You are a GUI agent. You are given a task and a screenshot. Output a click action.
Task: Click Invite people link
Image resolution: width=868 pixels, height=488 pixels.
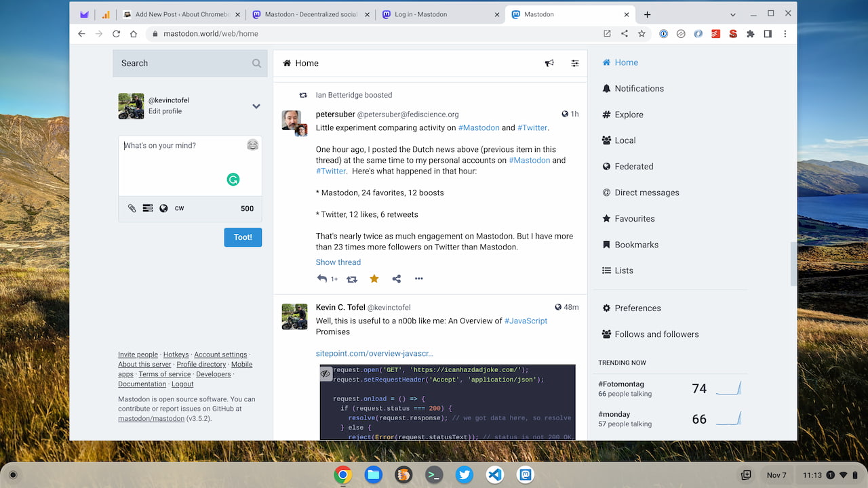pyautogui.click(x=138, y=354)
